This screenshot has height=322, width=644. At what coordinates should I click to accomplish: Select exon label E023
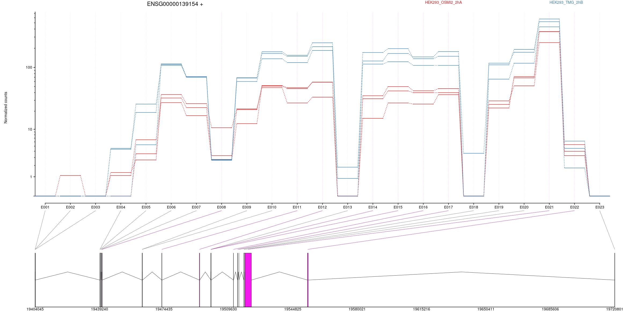(x=600, y=207)
